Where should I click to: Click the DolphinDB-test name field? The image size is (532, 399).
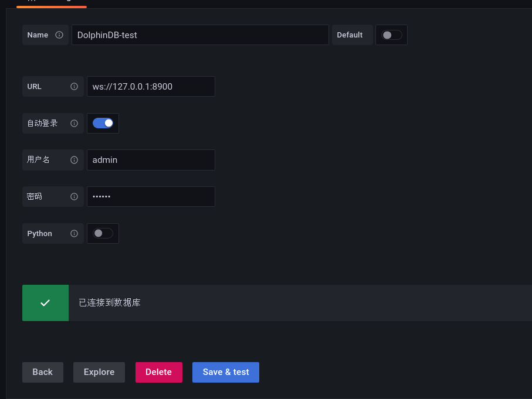point(199,35)
